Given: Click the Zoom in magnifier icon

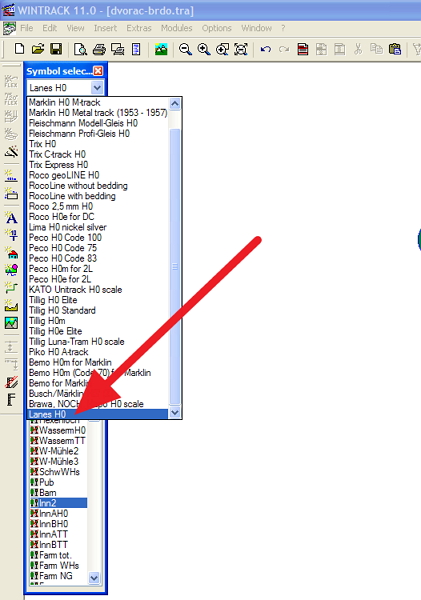Looking at the screenshot, I should tap(204, 49).
